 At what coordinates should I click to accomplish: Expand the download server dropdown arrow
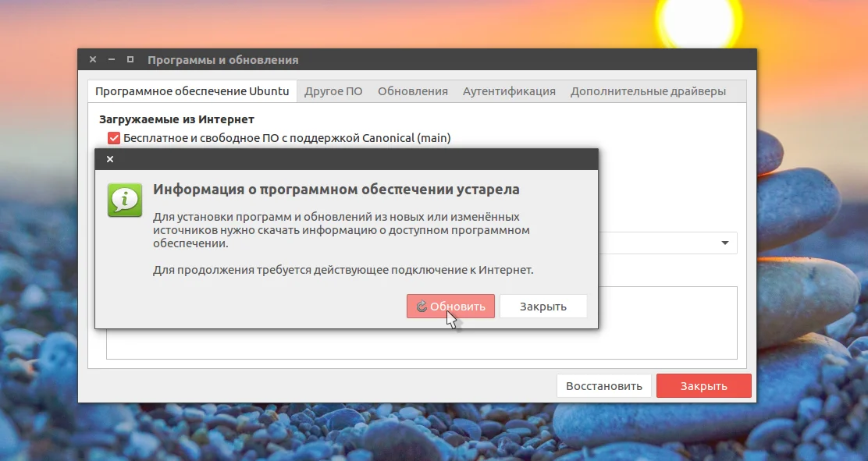pyautogui.click(x=724, y=243)
